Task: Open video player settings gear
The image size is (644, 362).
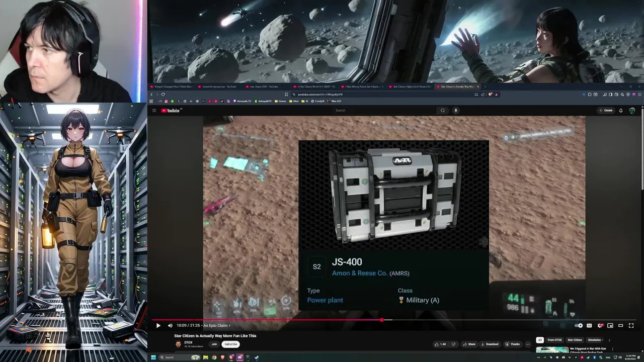Action: click(600, 325)
